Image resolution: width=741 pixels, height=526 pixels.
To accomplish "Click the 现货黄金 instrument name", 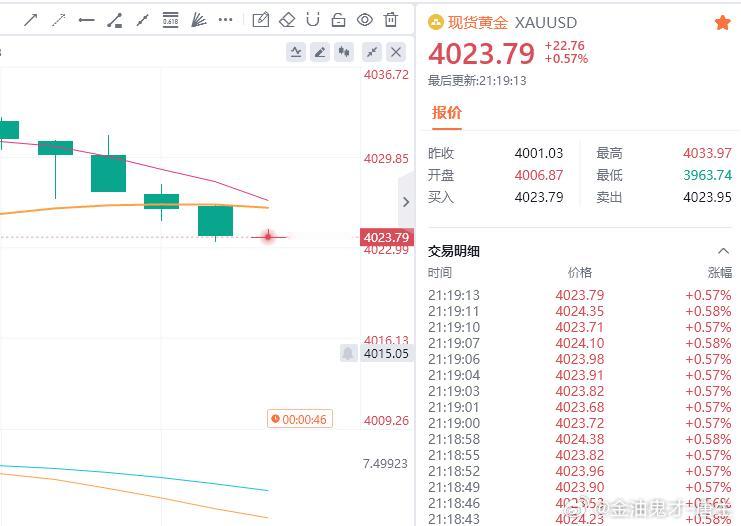I will coord(477,22).
